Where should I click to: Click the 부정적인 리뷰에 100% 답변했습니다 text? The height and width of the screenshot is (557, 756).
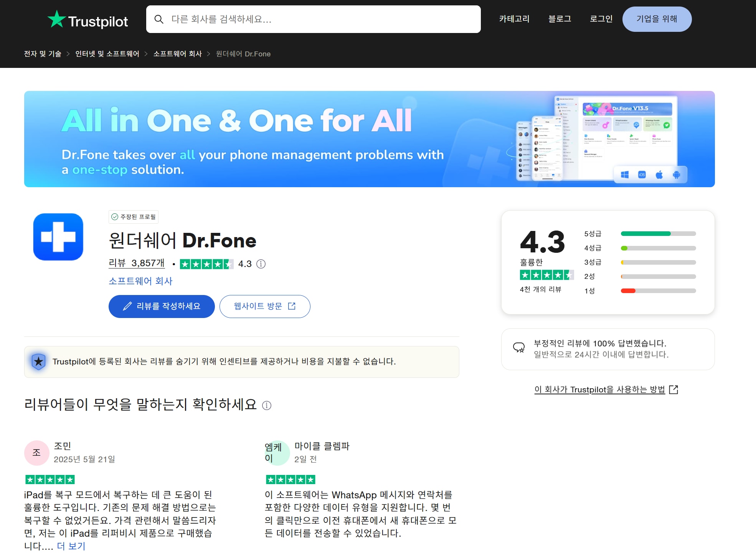point(600,343)
